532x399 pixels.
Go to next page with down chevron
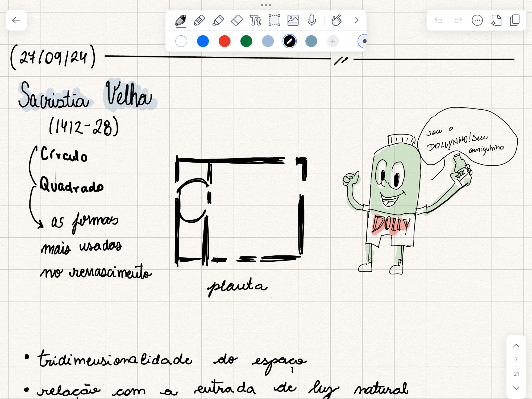516,388
